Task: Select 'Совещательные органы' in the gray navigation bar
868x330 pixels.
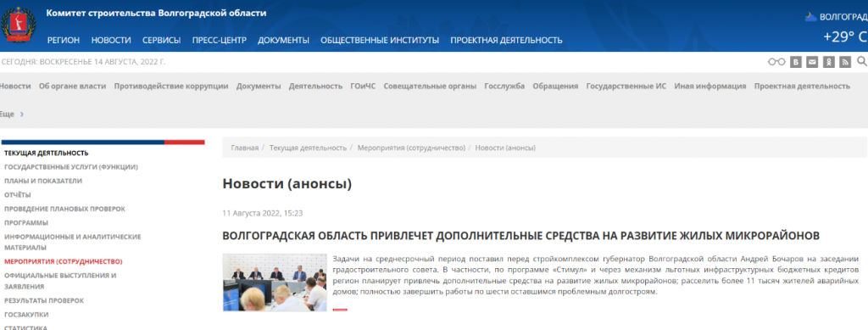Action: tap(430, 86)
